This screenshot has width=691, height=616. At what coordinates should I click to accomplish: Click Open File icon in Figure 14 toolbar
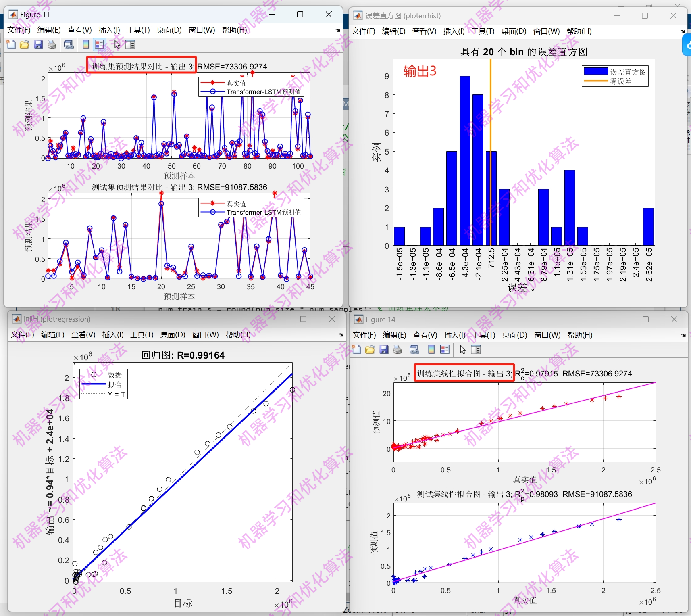click(x=370, y=349)
